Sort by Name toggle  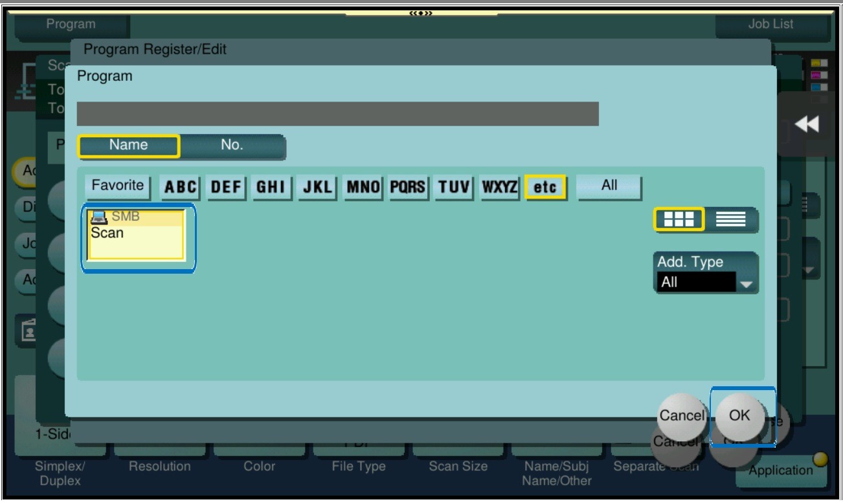(129, 146)
